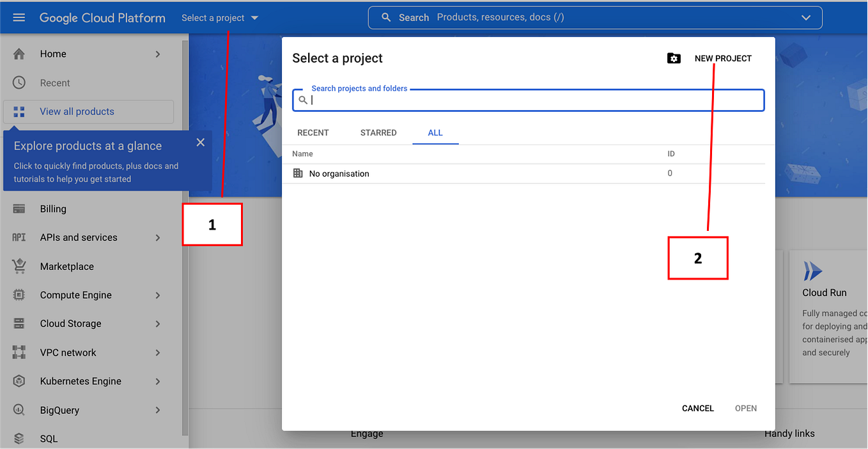
Task: Expand the search bar dropdown chevron
Action: 805,17
